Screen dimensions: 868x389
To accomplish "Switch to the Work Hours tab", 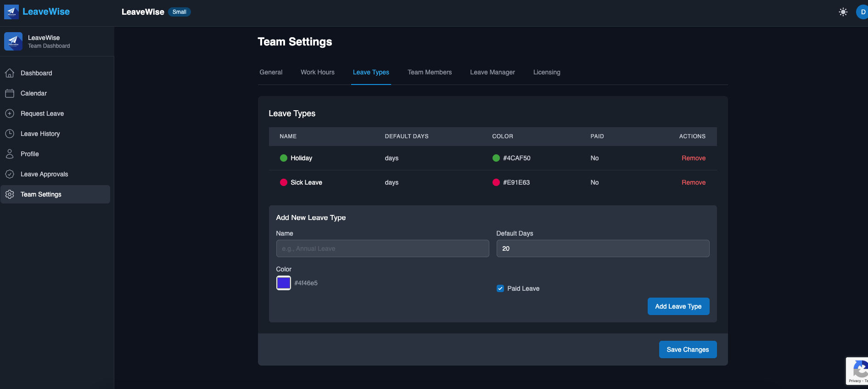I will pyautogui.click(x=318, y=72).
